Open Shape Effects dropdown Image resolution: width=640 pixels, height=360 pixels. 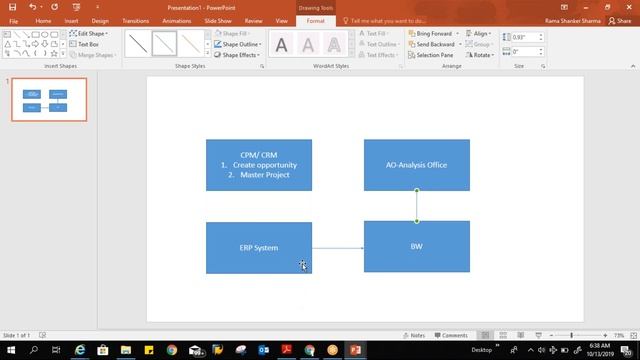[237, 55]
